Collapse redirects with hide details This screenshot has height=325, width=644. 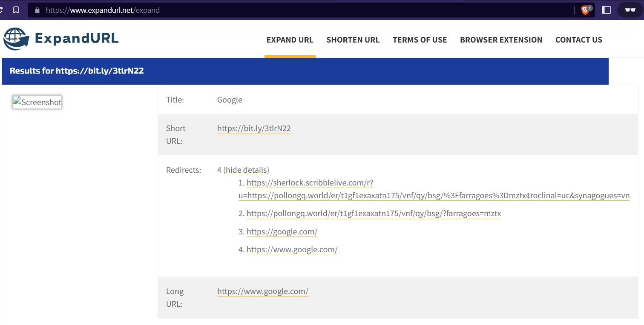click(x=246, y=170)
